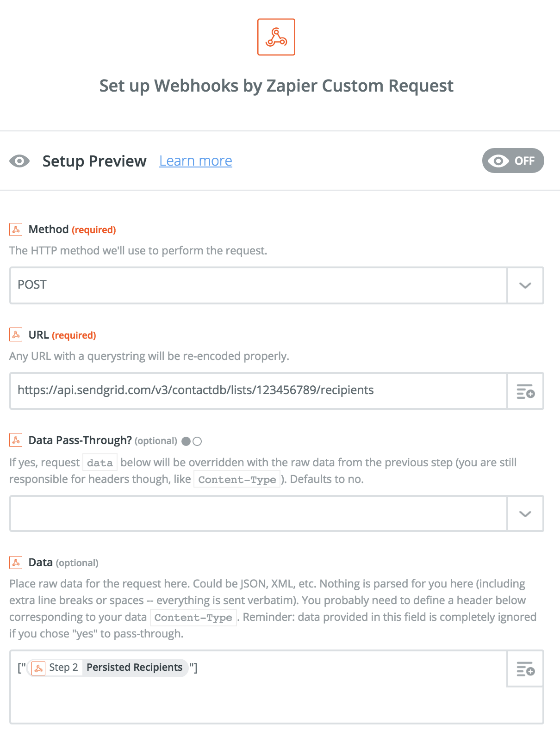Toggle the Setup Preview OFF switch
This screenshot has width=560, height=730.
513,161
